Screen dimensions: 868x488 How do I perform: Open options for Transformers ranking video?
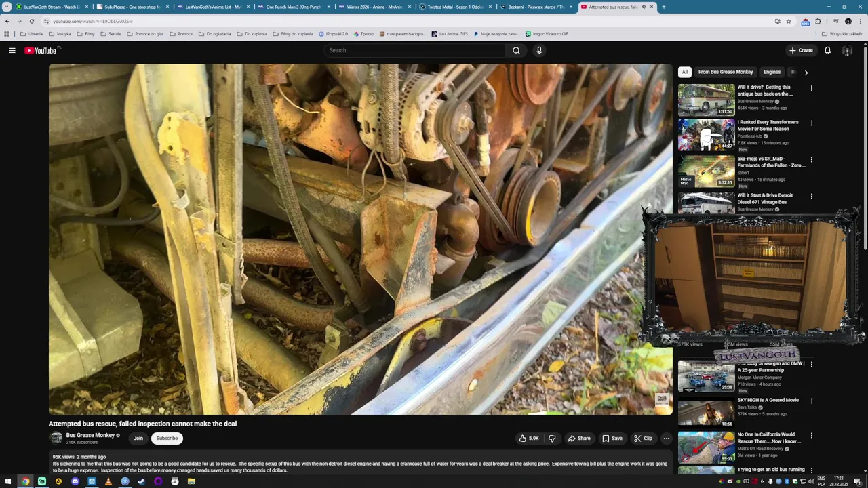click(811, 123)
